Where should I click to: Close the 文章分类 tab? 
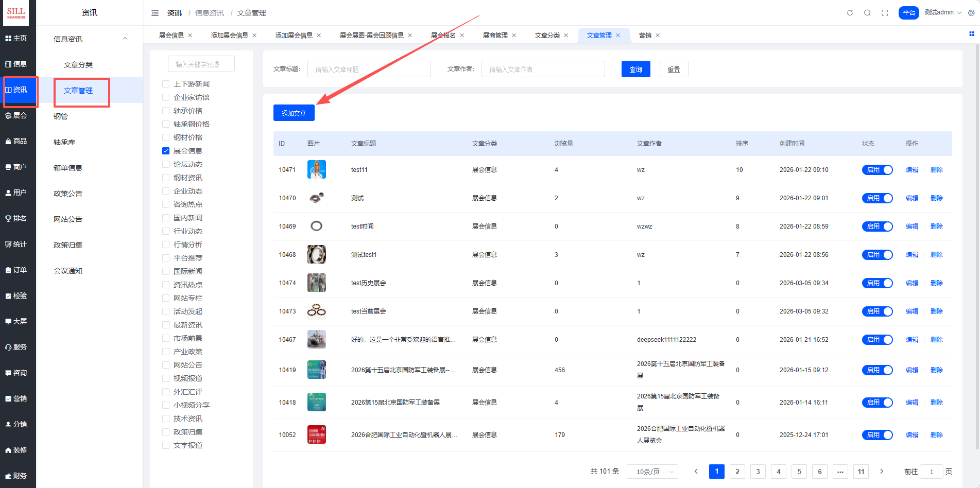[566, 36]
